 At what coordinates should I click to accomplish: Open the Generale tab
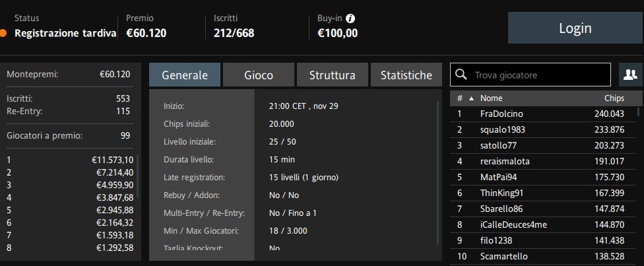pyautogui.click(x=185, y=75)
